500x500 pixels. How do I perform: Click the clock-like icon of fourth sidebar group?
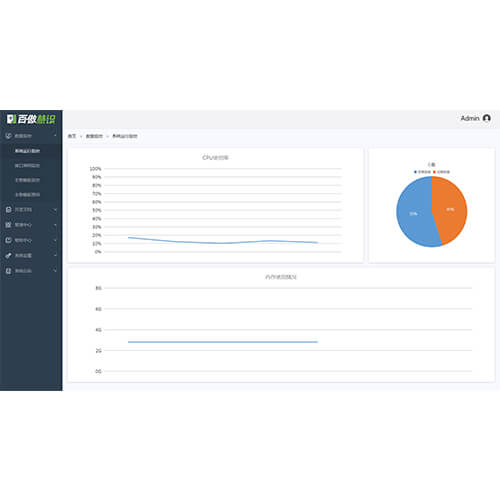pyautogui.click(x=9, y=240)
